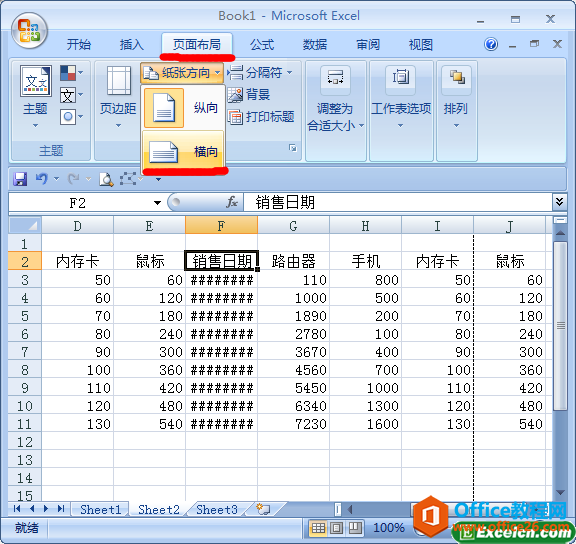Expand the formula bar chevron
The image size is (576, 544).
[559, 202]
